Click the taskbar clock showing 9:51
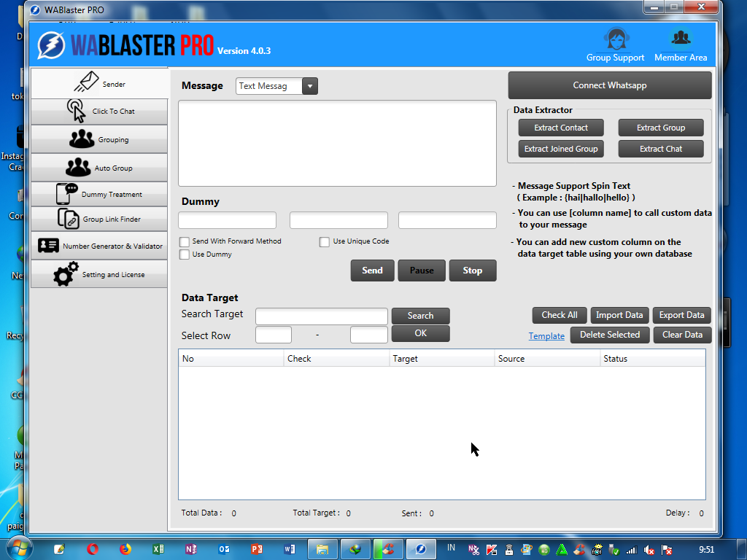 coord(706,550)
